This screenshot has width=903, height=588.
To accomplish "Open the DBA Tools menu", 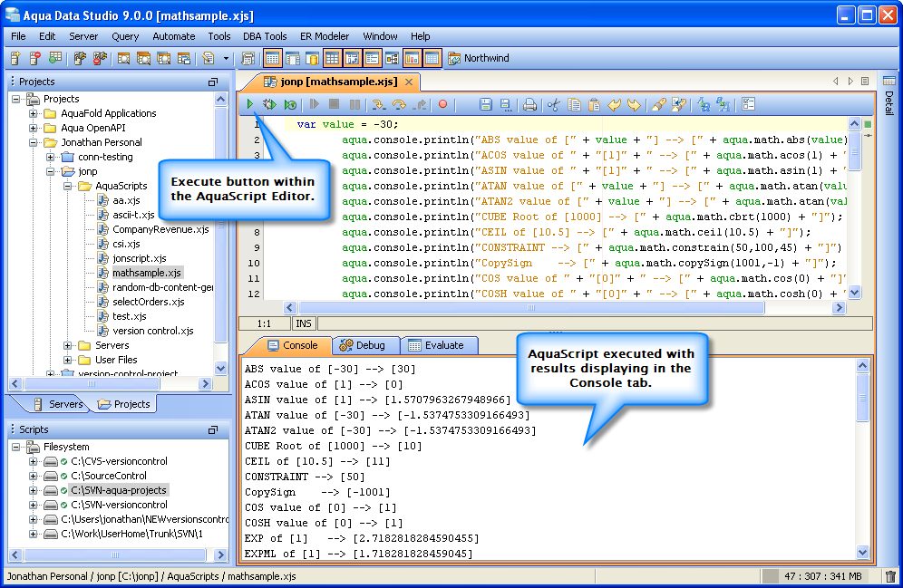I will point(265,36).
